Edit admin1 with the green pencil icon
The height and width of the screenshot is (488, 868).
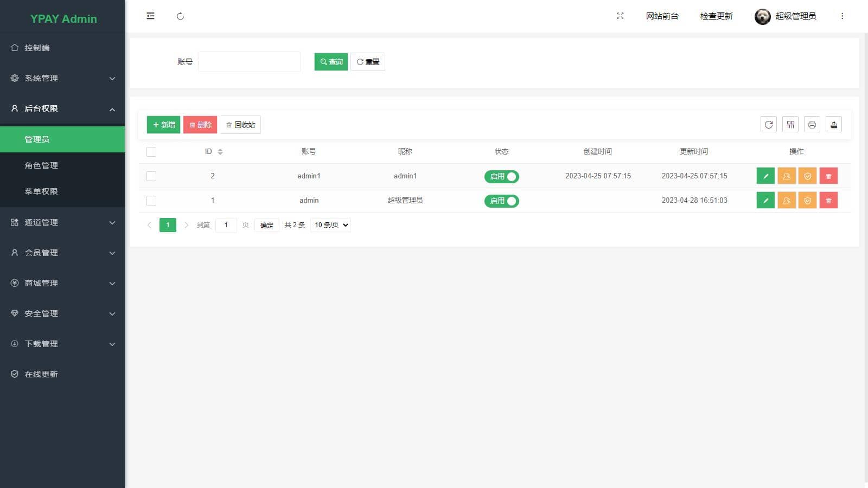tap(765, 176)
